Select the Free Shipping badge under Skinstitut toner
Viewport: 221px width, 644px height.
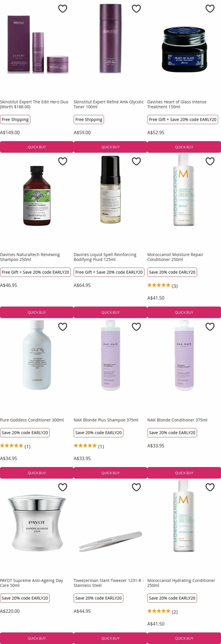tap(89, 120)
